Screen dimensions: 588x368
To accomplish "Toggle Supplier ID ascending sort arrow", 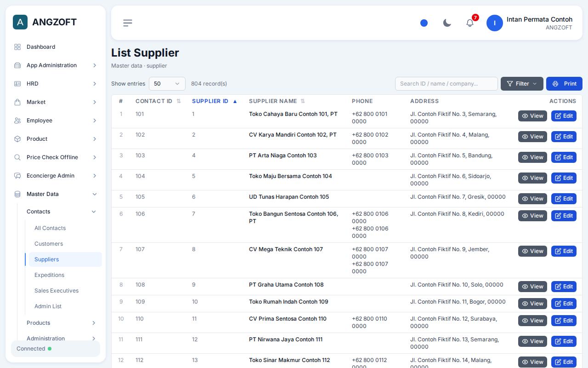I will pyautogui.click(x=235, y=101).
